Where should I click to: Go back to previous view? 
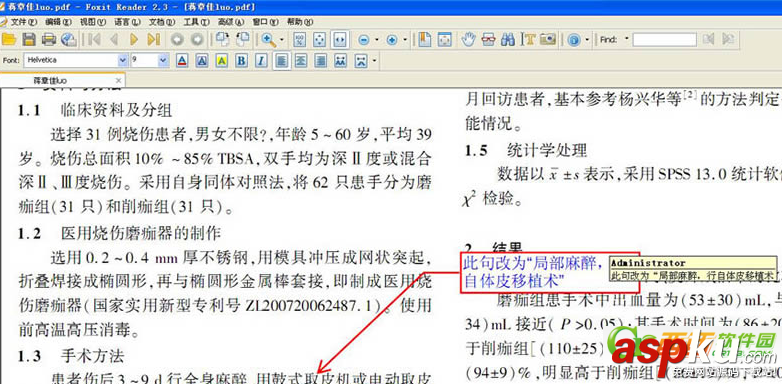(177, 40)
